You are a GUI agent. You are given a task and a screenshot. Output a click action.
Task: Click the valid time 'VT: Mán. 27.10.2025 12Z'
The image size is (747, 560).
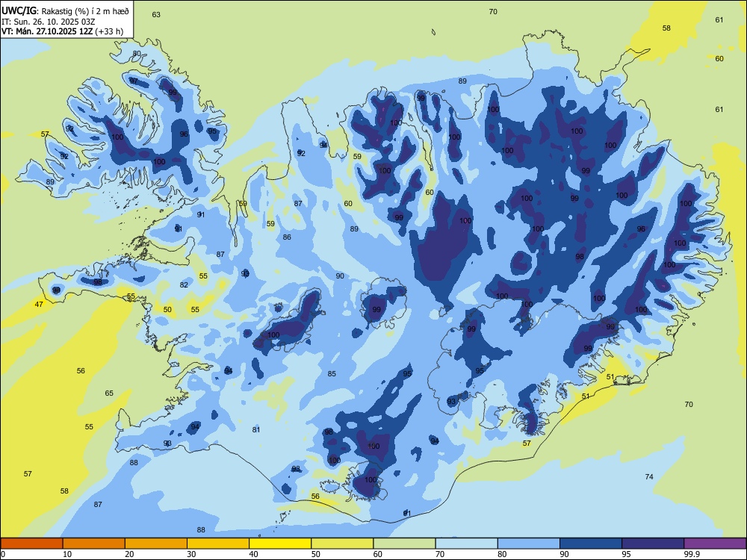(x=47, y=31)
